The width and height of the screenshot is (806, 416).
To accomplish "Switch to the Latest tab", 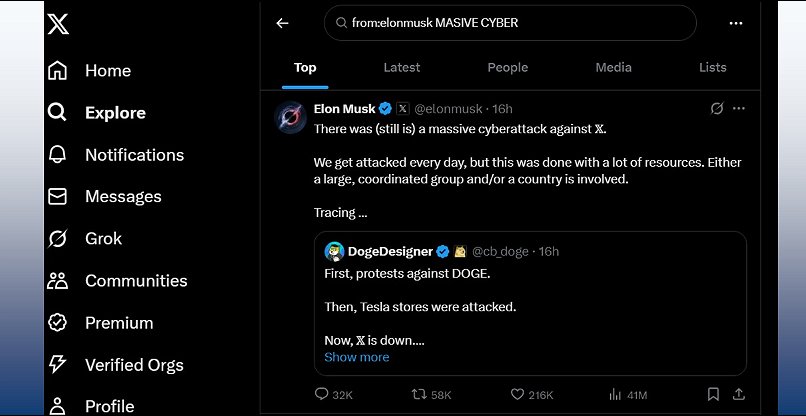I will coord(402,67).
